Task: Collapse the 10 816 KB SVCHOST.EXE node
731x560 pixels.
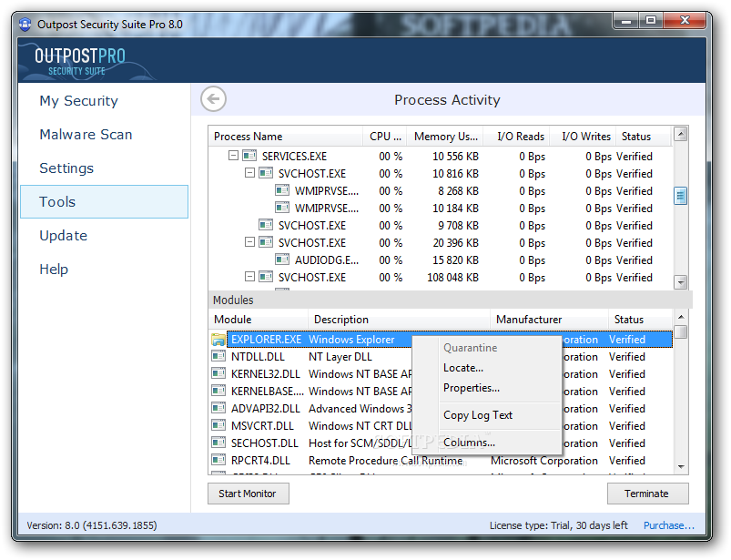Action: pos(249,173)
